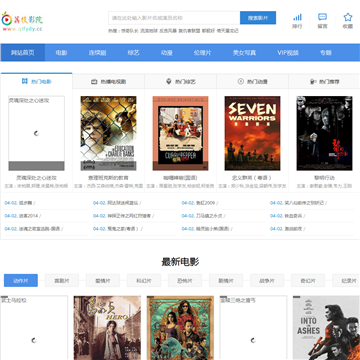Go to VIP视频 in navigation bar
360x360 pixels.
(x=288, y=53)
